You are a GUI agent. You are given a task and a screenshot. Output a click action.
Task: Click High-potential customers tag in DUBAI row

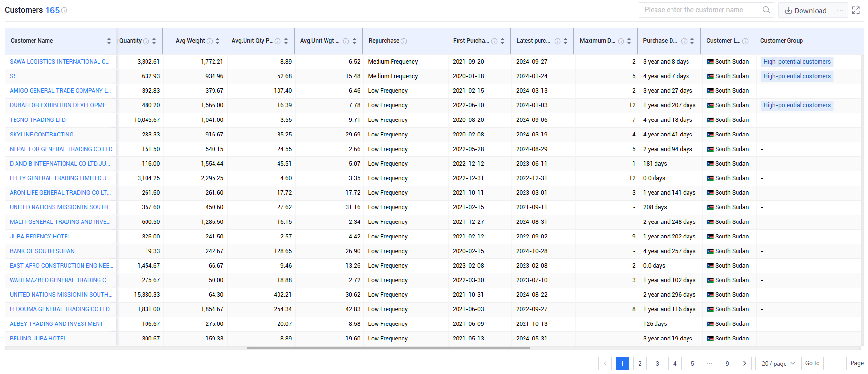pyautogui.click(x=797, y=105)
